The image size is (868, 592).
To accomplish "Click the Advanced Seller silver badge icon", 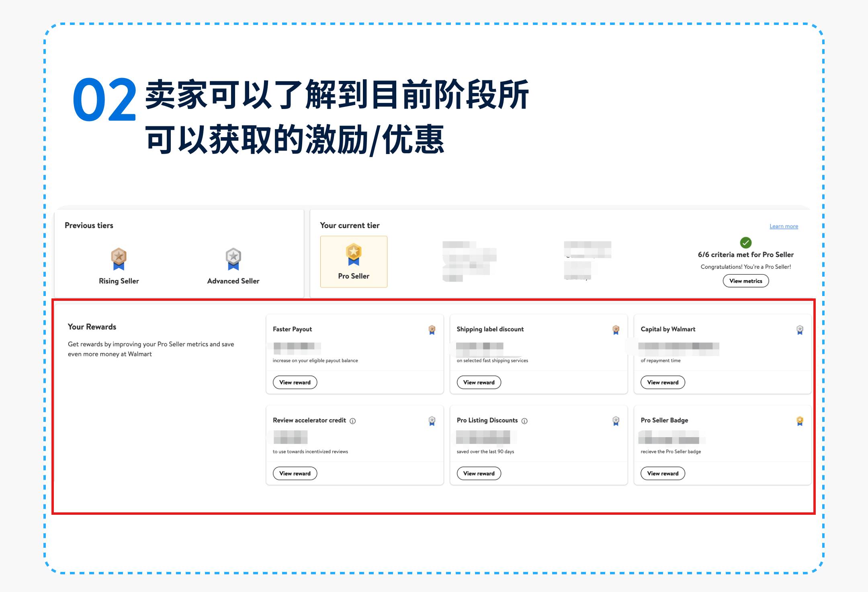I will pos(233,258).
